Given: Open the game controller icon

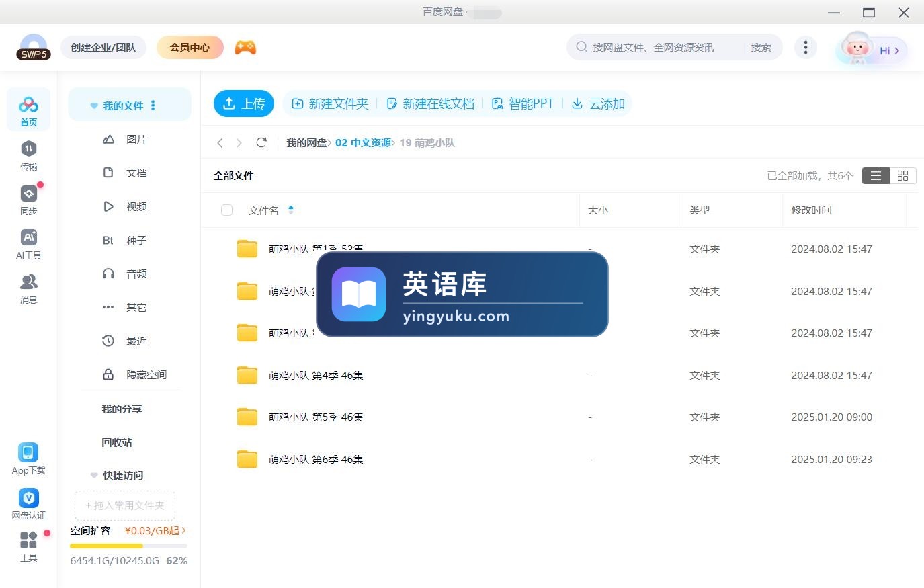Looking at the screenshot, I should [x=245, y=47].
